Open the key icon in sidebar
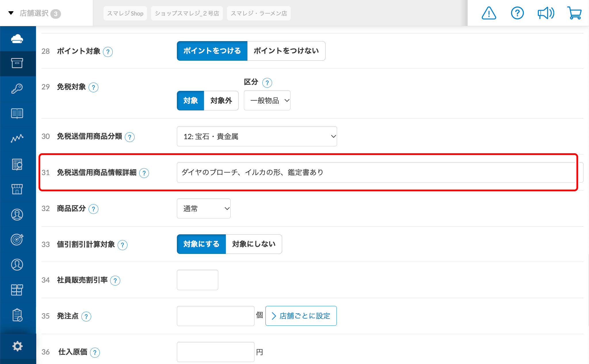Screen dimensions: 589x364 click(x=17, y=89)
